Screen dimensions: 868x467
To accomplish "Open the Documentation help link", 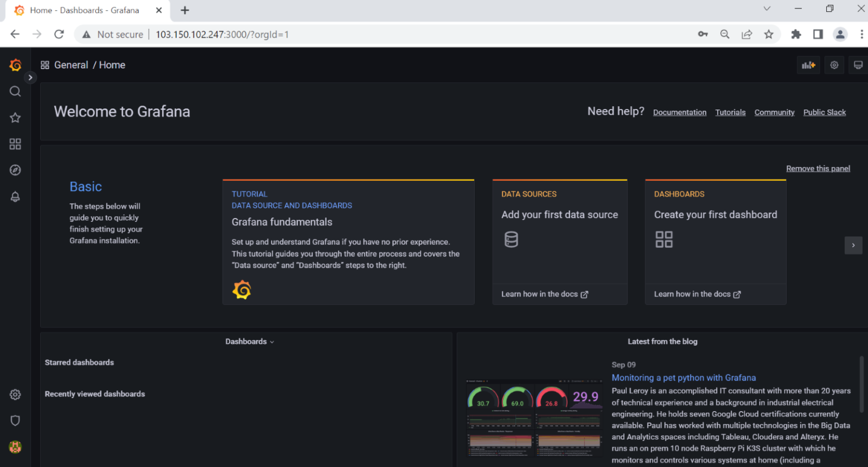I will [x=679, y=112].
